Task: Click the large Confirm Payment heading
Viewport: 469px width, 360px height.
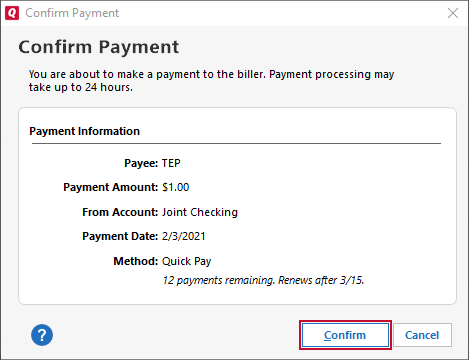Action: [99, 47]
